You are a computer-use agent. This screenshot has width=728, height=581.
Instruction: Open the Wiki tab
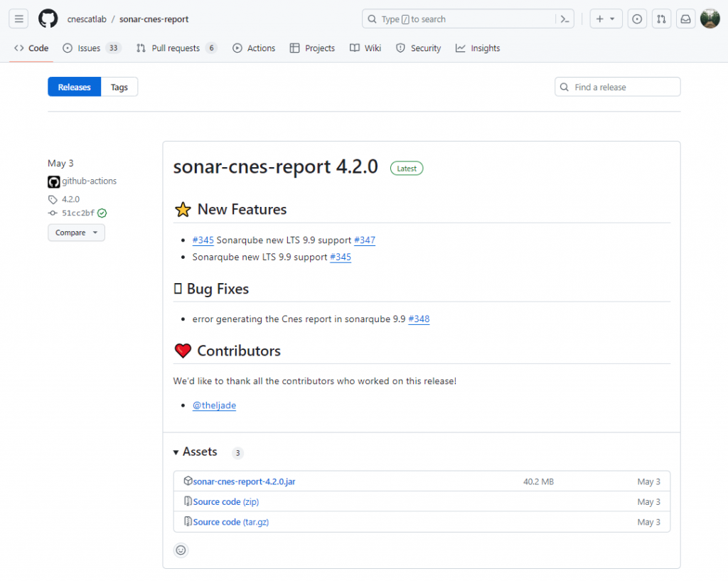[x=365, y=48]
